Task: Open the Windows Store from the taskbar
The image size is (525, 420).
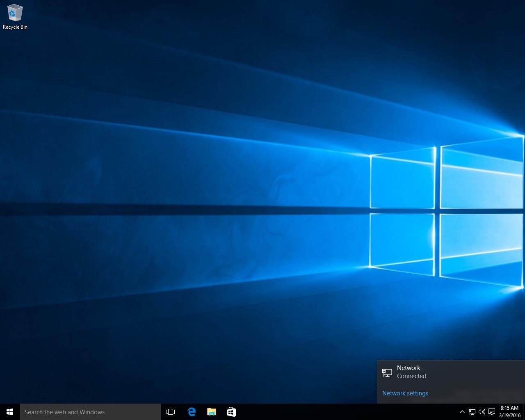Action: click(231, 412)
